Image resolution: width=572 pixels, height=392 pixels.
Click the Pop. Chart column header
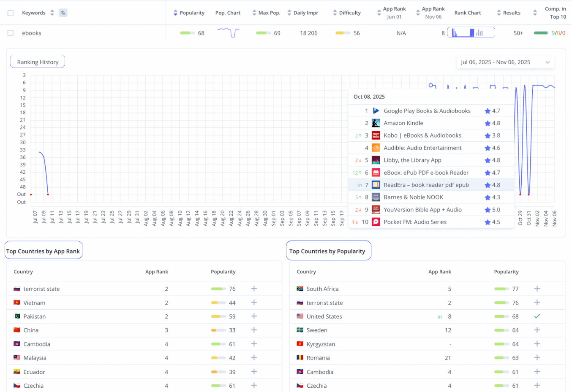coord(228,13)
